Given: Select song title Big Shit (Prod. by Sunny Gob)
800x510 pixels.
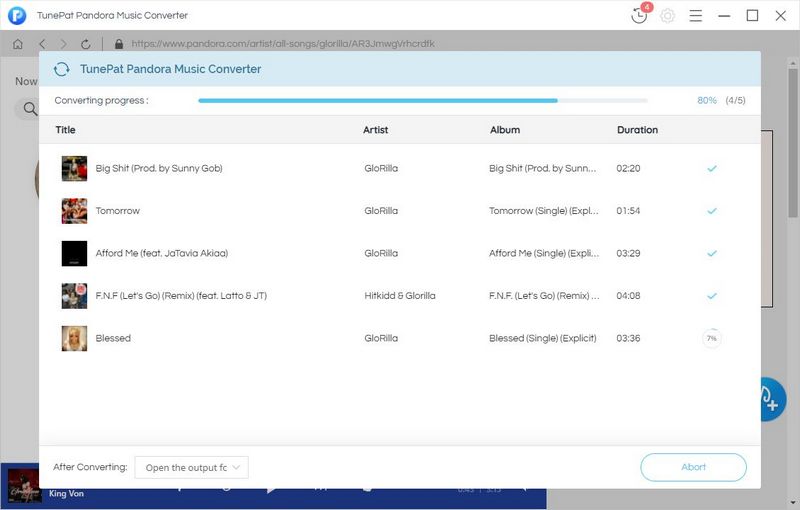Looking at the screenshot, I should click(159, 168).
